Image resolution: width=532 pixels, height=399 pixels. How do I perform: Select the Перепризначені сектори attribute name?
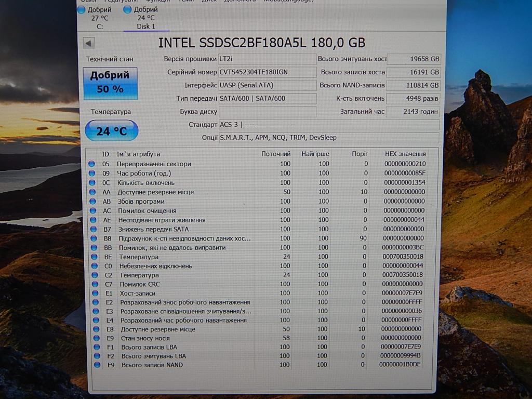click(154, 164)
